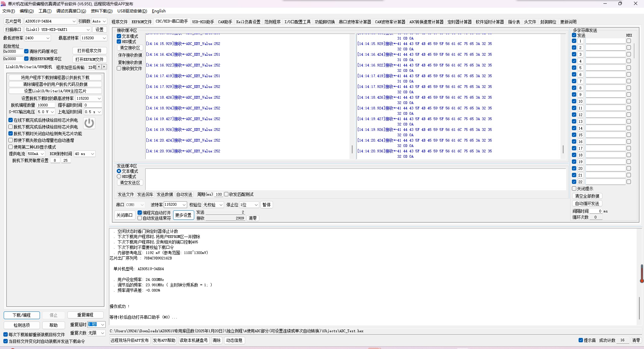Uncheck multi-string row 1 send checkbox
The image size is (644, 349).
574,41
